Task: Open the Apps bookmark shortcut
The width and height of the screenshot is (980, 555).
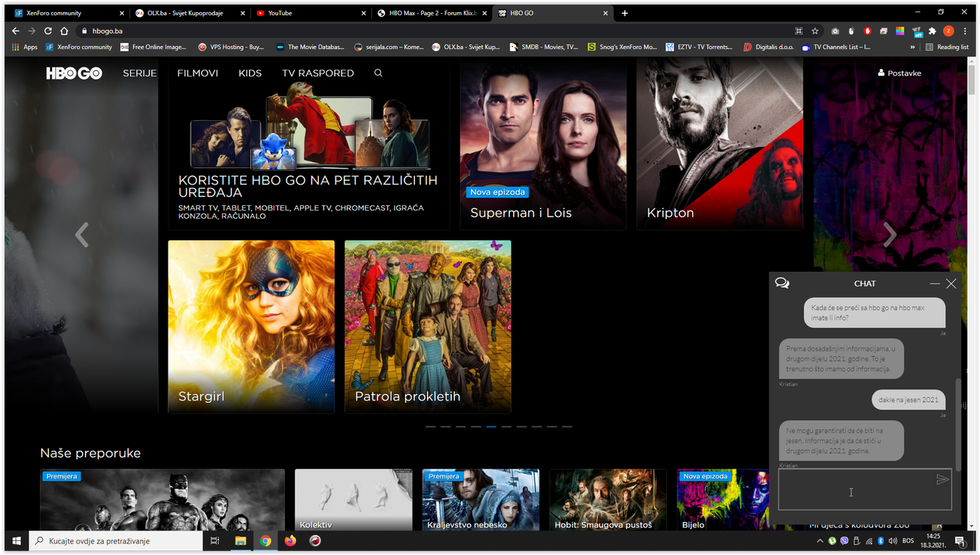Action: 24,47
